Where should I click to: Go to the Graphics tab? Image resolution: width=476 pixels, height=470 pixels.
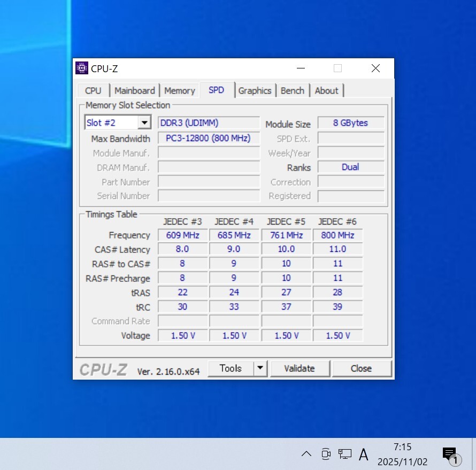click(255, 90)
